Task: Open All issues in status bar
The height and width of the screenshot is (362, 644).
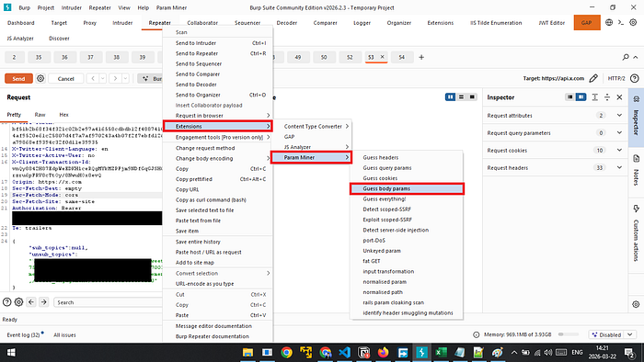Action: (x=64, y=335)
